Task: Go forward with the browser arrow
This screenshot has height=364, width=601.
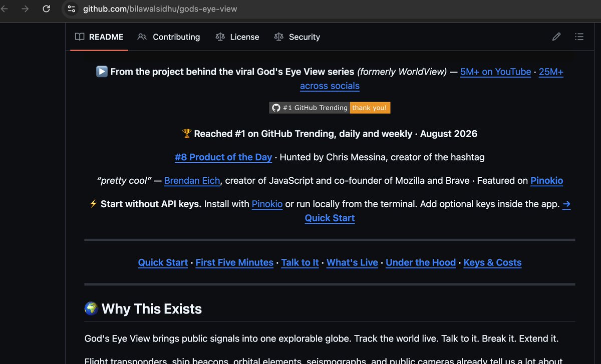Action: (x=26, y=9)
